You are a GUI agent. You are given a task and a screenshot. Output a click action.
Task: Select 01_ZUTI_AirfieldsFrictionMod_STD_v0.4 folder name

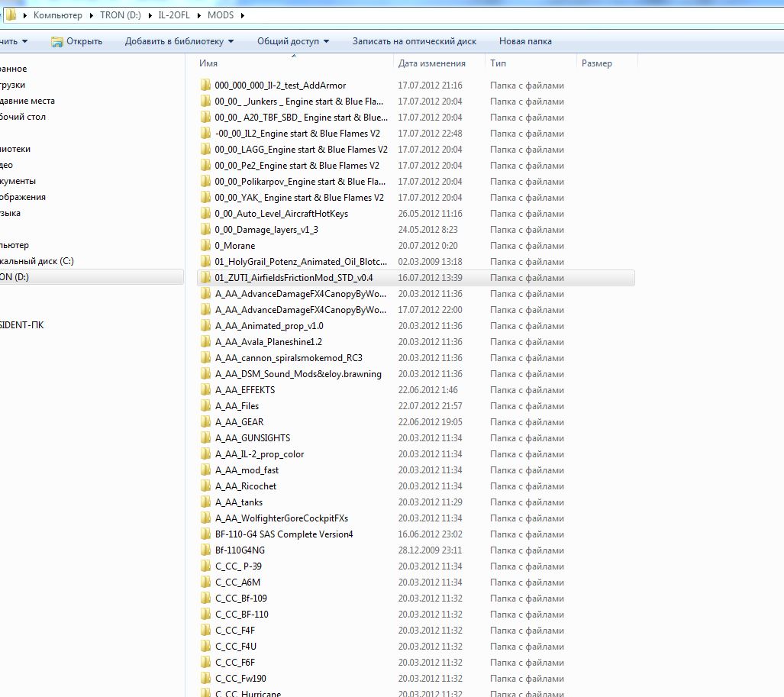pos(294,277)
